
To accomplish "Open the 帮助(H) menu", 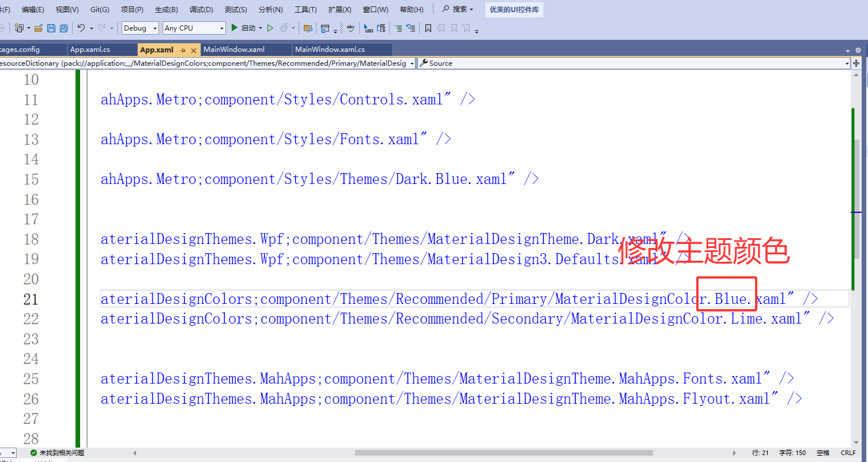I will tap(412, 9).
